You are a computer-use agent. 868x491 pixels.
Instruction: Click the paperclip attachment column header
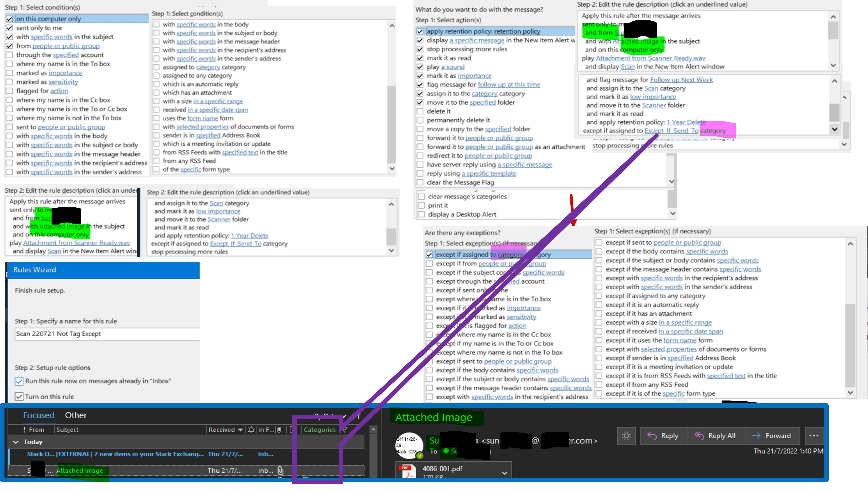point(279,430)
